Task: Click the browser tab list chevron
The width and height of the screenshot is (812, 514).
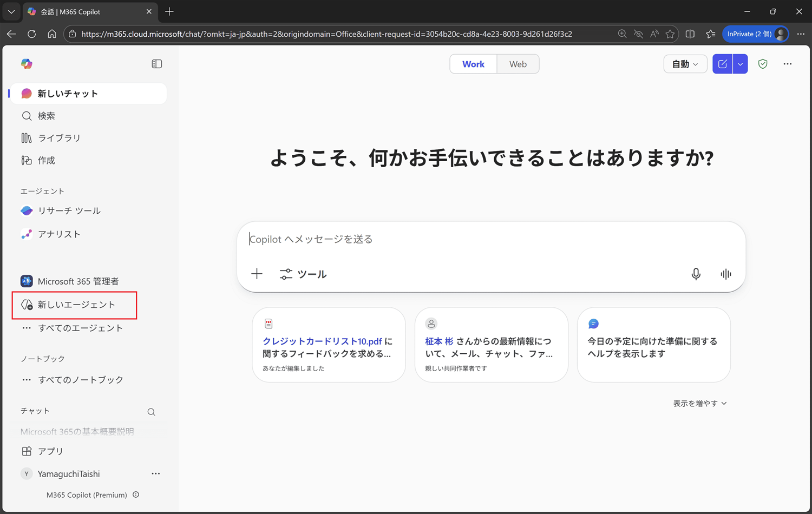Action: click(x=11, y=11)
